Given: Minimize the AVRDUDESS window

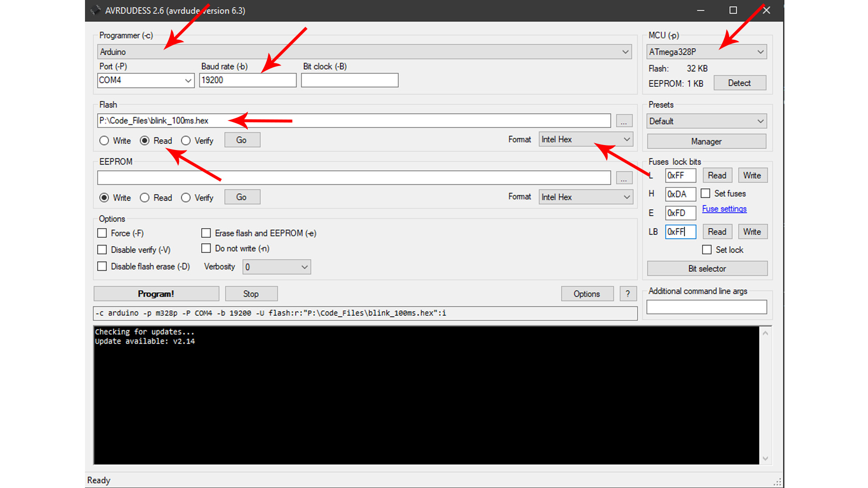Looking at the screenshot, I should [x=701, y=10].
